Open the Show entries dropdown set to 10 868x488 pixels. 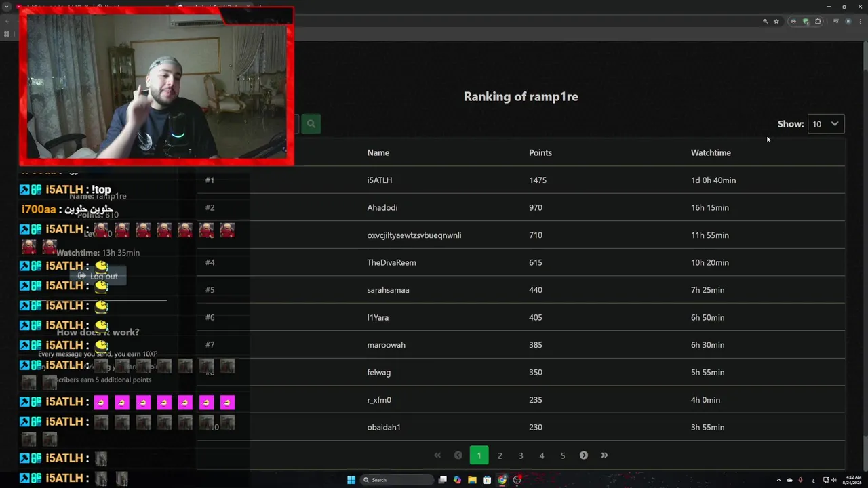(x=826, y=124)
